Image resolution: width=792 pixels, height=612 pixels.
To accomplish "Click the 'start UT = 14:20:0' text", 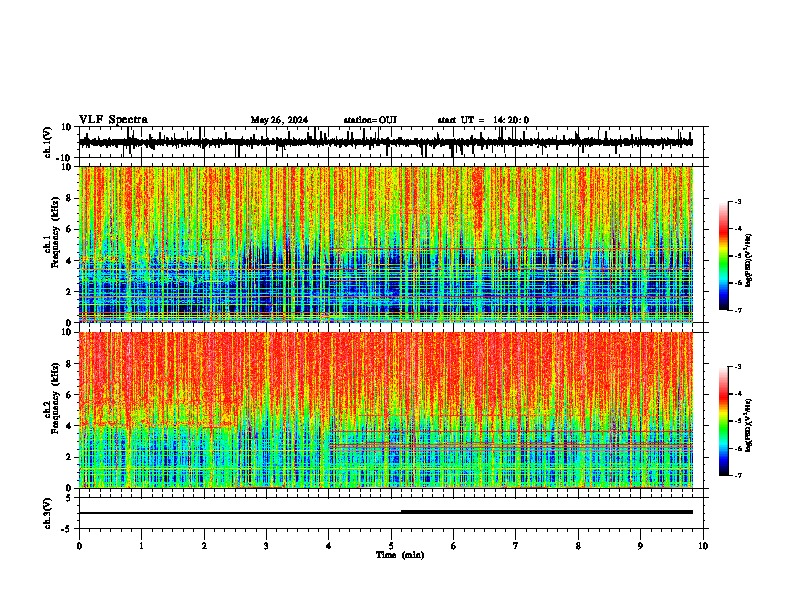I will coord(483,120).
